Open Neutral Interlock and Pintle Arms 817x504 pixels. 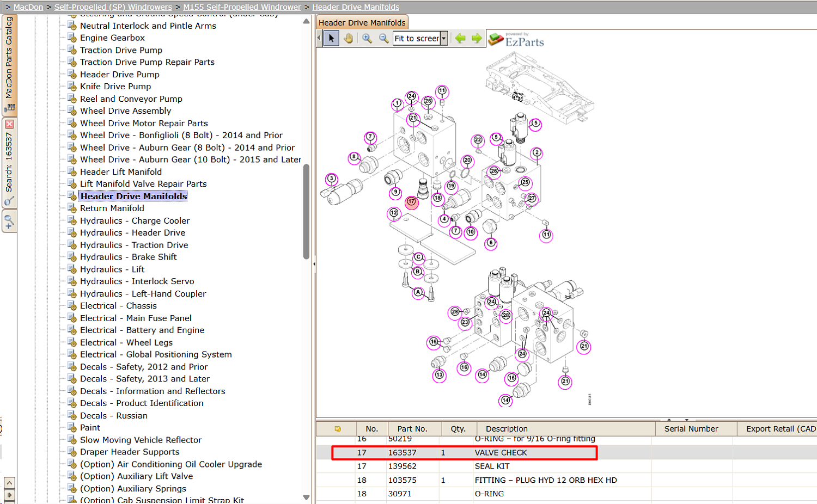[148, 26]
